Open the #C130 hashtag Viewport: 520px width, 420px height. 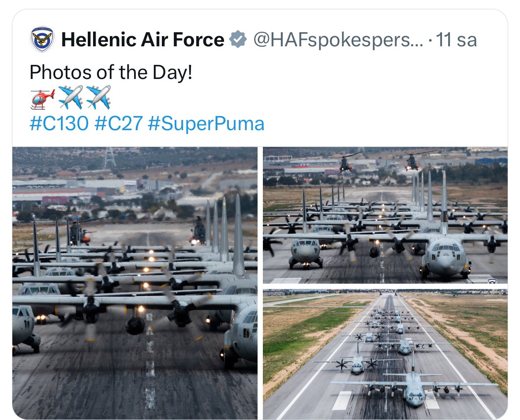(x=59, y=124)
